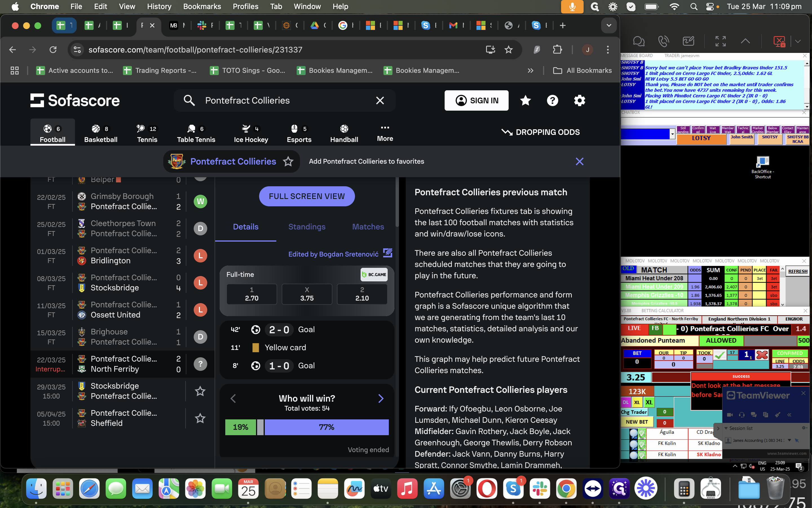Click the 77% vote bar
The image size is (812, 508).
(x=326, y=427)
